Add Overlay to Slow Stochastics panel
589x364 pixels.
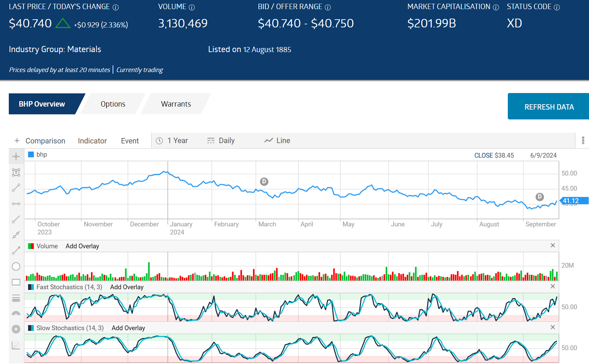click(128, 328)
